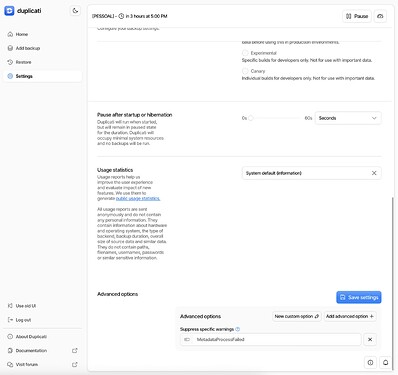Click help icon beside Suppress specific warnings
This screenshot has width=398, height=375.
[x=238, y=329]
